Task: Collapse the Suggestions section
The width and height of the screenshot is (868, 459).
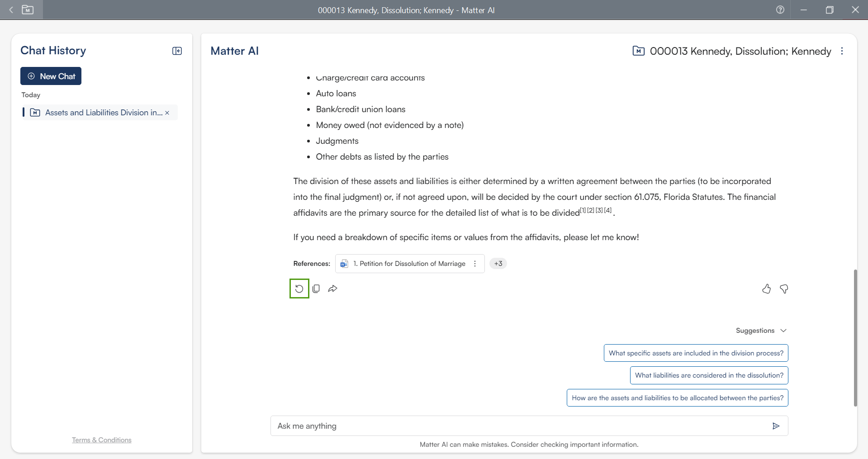Action: point(783,331)
